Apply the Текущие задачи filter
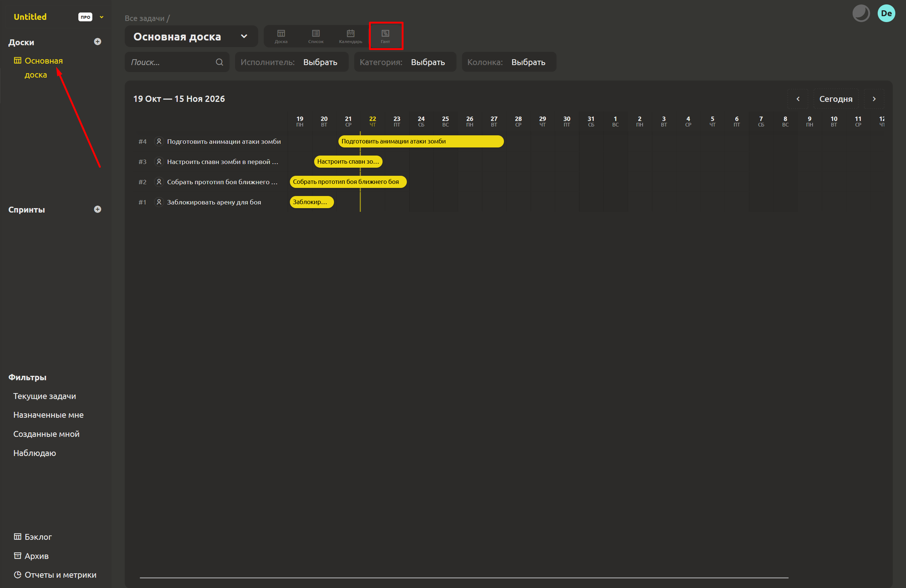This screenshot has height=588, width=906. (45, 396)
